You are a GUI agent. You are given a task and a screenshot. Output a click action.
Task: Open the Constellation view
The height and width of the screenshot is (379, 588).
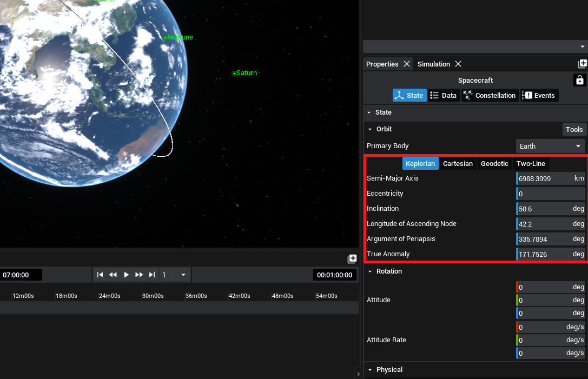[x=490, y=95]
